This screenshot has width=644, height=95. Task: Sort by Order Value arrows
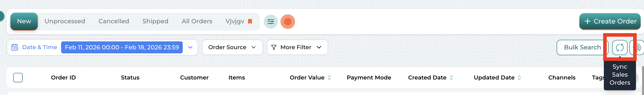click(x=329, y=78)
